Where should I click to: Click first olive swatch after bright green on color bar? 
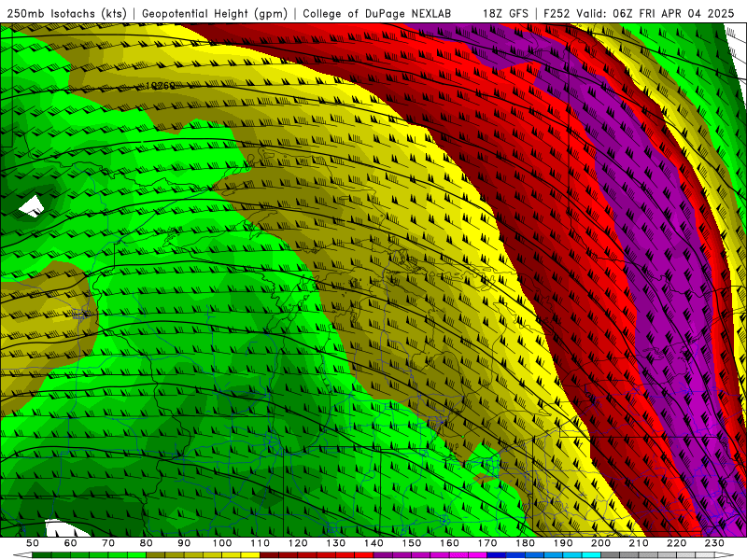[155, 555]
